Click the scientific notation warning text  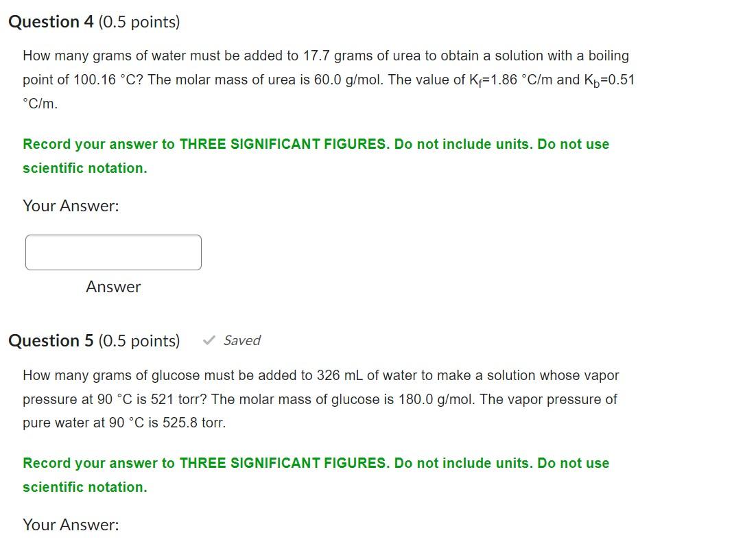tap(84, 167)
